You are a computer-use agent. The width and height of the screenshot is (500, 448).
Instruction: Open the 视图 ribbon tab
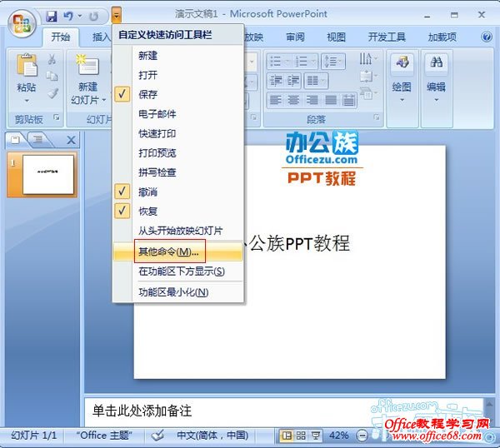point(336,37)
